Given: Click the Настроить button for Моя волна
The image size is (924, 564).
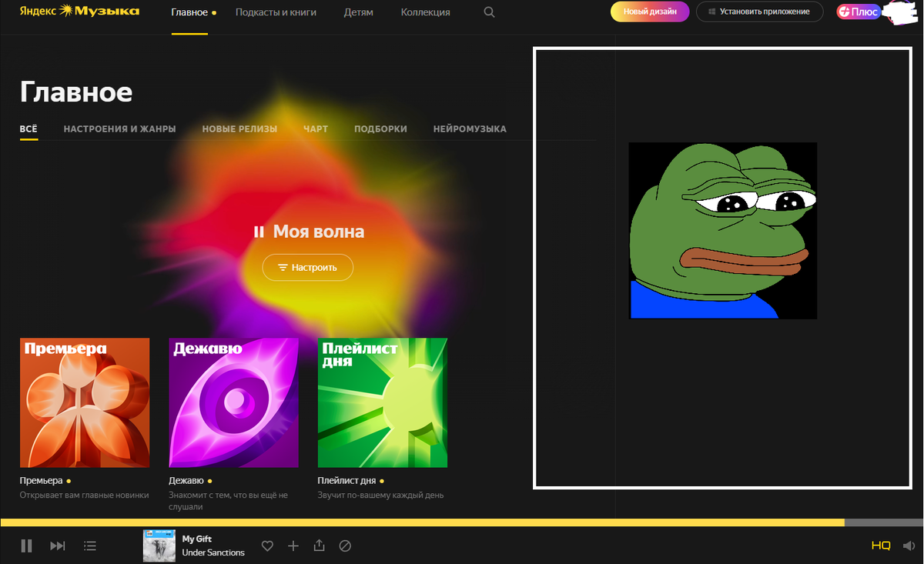Looking at the screenshot, I should [307, 267].
